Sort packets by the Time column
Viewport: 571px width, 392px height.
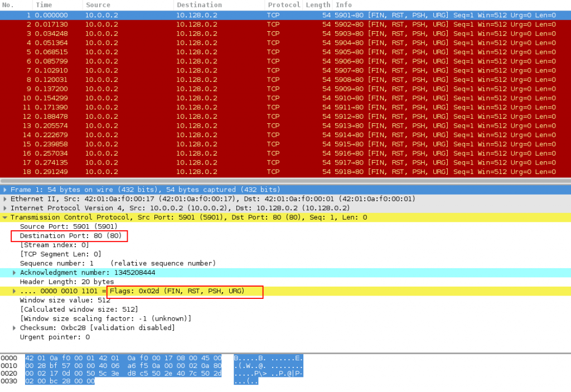click(x=43, y=5)
